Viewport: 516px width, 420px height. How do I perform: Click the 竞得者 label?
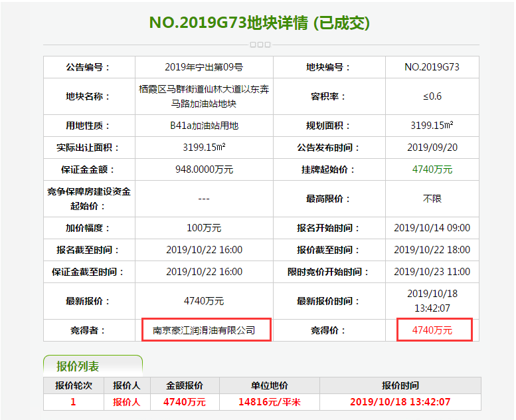pos(88,330)
